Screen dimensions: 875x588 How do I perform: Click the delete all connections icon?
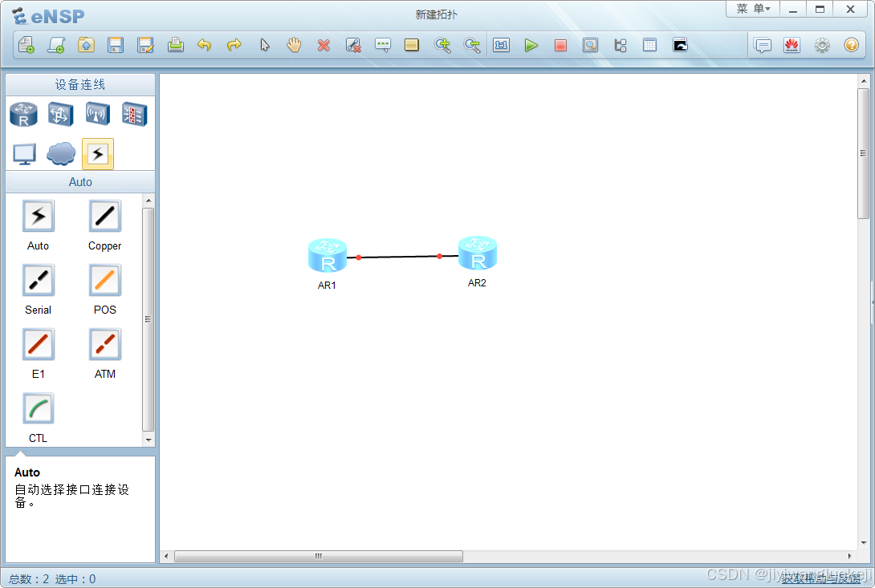353,45
